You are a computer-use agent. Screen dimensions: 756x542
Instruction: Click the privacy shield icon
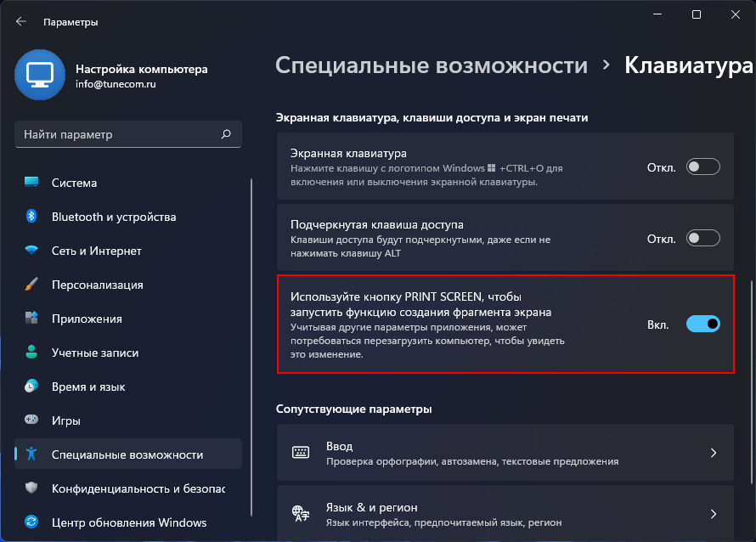(x=31, y=488)
